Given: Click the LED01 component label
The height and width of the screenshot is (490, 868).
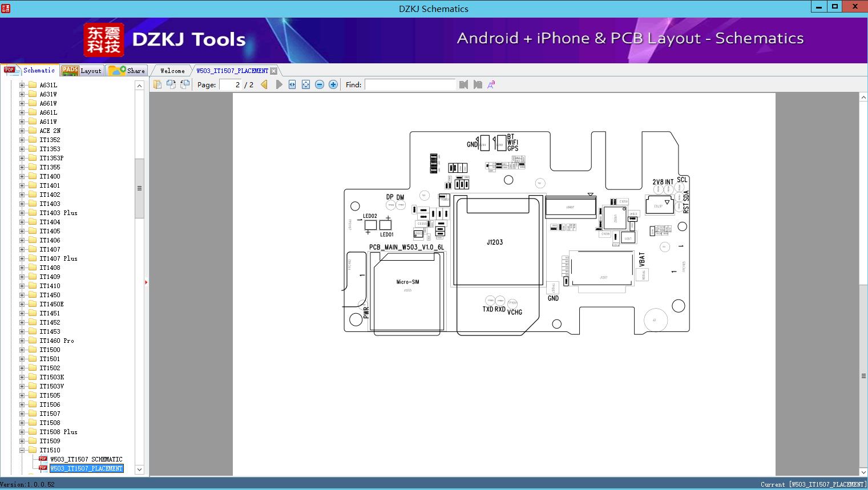Looking at the screenshot, I should point(387,234).
